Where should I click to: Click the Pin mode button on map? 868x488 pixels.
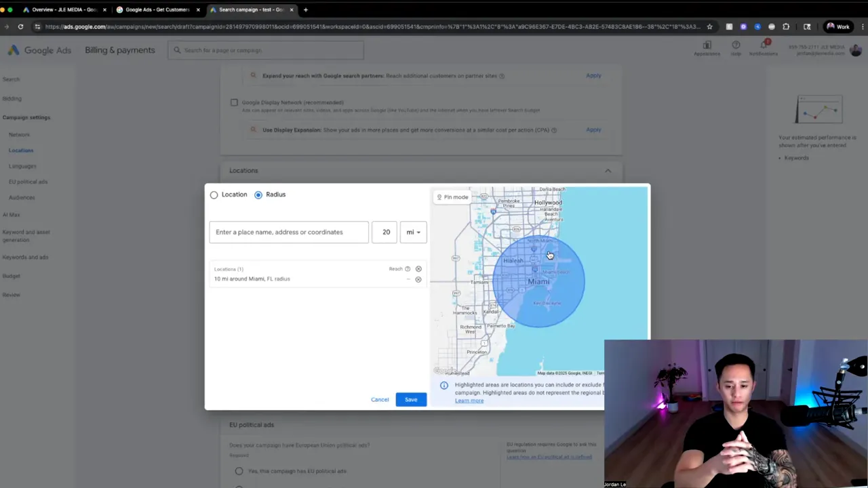[452, 197]
